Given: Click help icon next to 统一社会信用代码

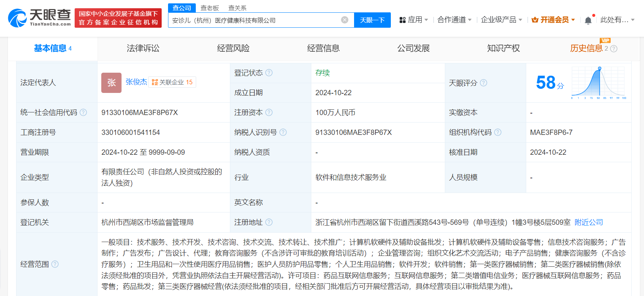Looking at the screenshot, I should 83,112.
